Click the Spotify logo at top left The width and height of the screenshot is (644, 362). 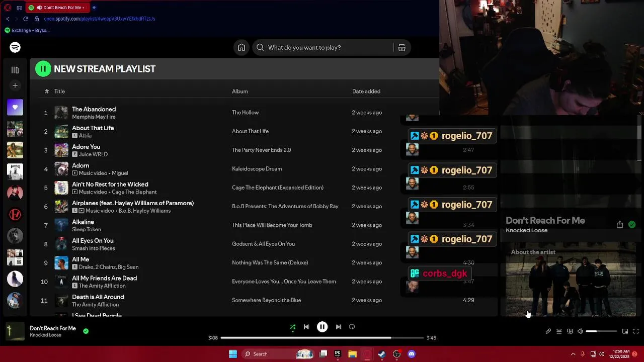tap(15, 47)
